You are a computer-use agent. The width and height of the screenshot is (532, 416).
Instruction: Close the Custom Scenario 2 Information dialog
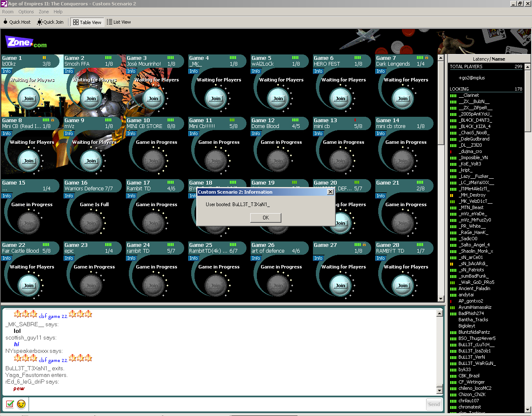(330, 192)
